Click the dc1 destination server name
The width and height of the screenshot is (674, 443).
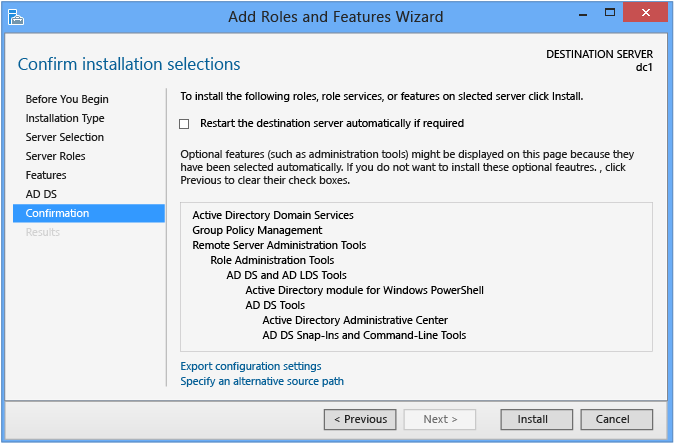coord(644,67)
